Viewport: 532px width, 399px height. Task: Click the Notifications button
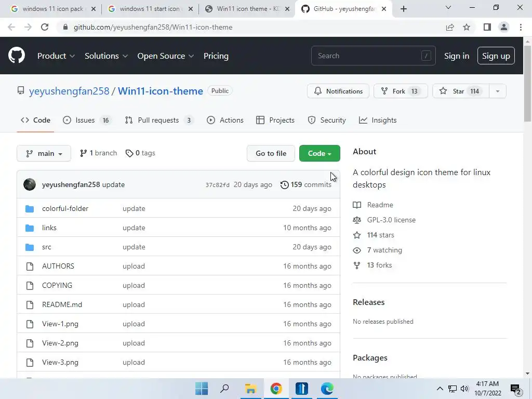tap(338, 91)
